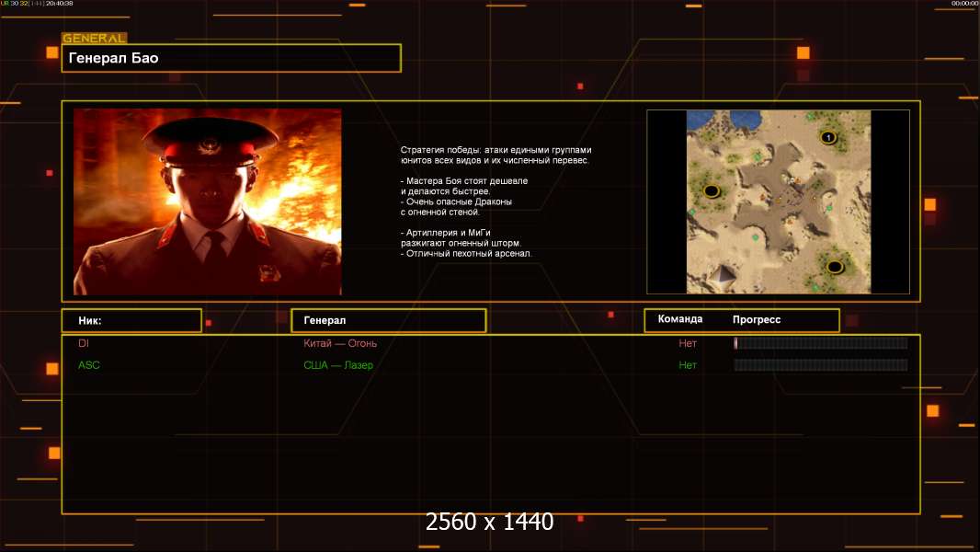980x552 pixels.
Task: Click the Нет team value for ASC
Action: [688, 365]
